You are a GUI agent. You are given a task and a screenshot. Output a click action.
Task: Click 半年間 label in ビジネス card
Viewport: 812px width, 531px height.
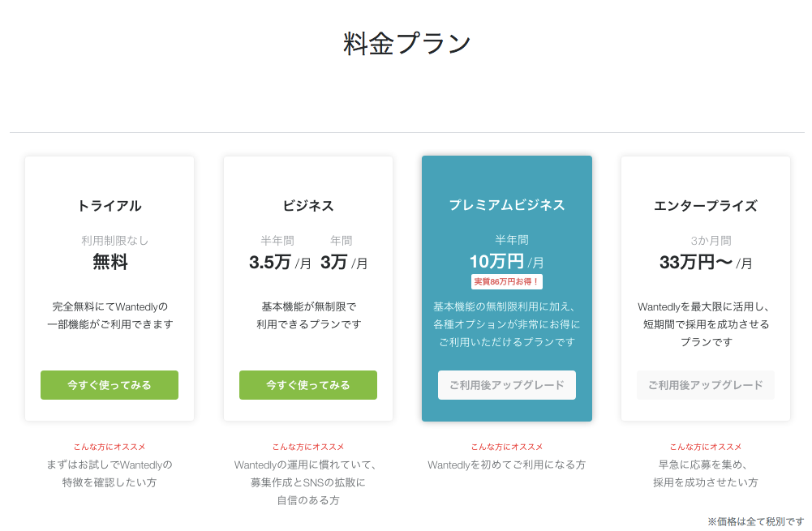277,240
